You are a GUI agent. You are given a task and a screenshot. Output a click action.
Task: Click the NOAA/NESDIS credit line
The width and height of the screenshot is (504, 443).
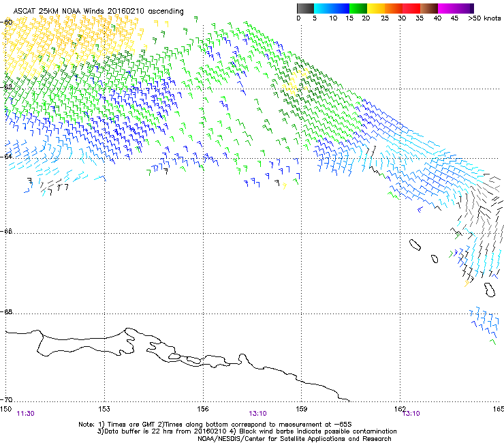pos(294,438)
